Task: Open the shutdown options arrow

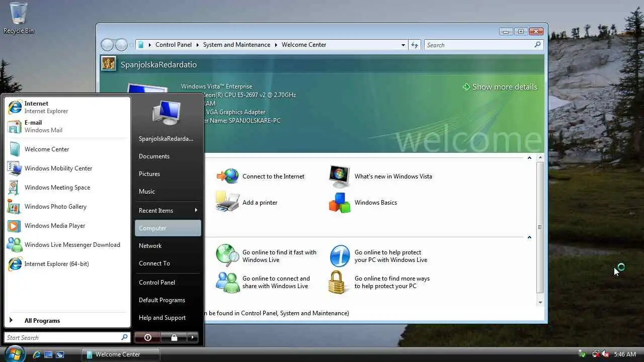Action: (193, 337)
